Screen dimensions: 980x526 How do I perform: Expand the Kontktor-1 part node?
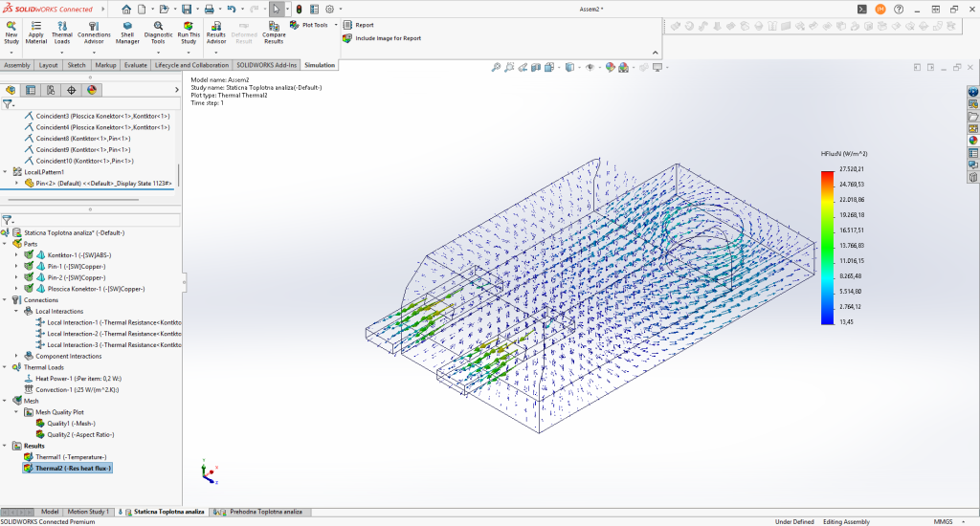(x=16, y=255)
